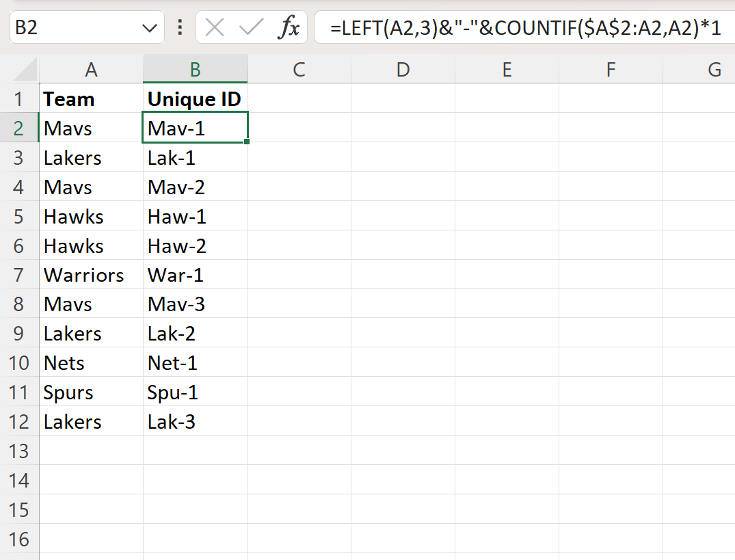735x560 pixels.
Task: Click inside the formula bar
Action: (x=479, y=27)
